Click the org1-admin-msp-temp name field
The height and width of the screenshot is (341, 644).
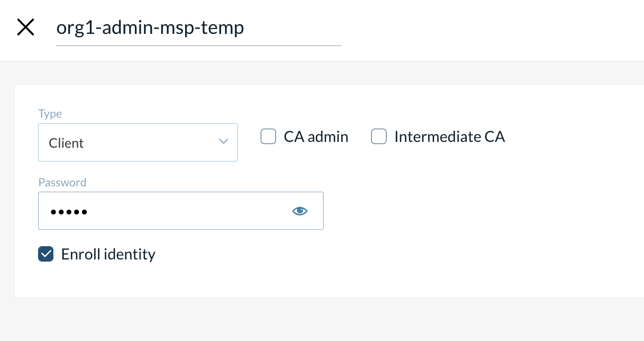point(198,28)
